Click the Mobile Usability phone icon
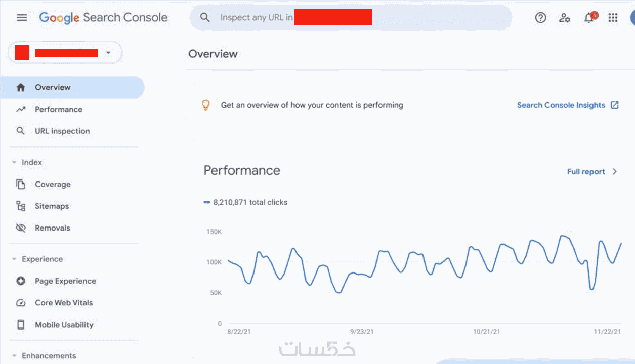The image size is (635, 364). coord(21,325)
